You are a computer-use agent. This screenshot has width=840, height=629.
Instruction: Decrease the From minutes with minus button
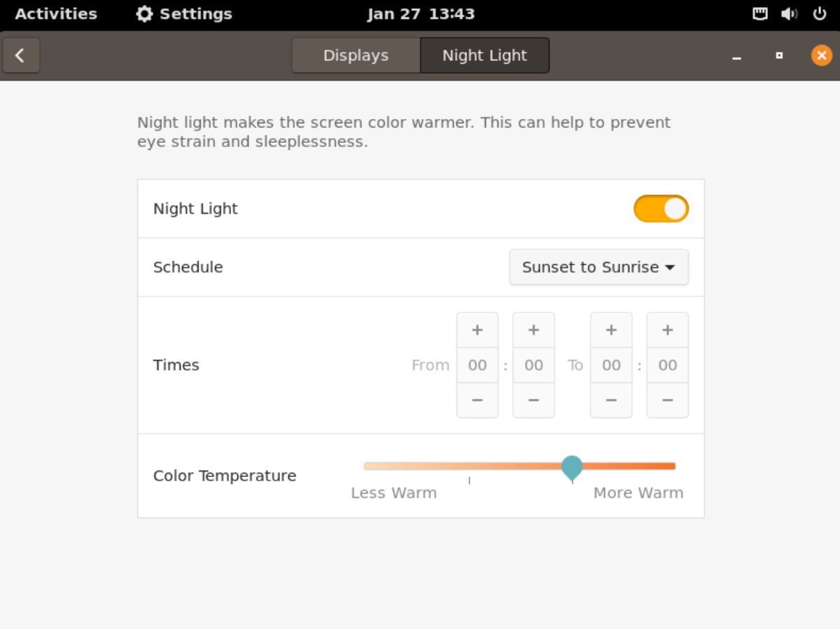tap(533, 400)
